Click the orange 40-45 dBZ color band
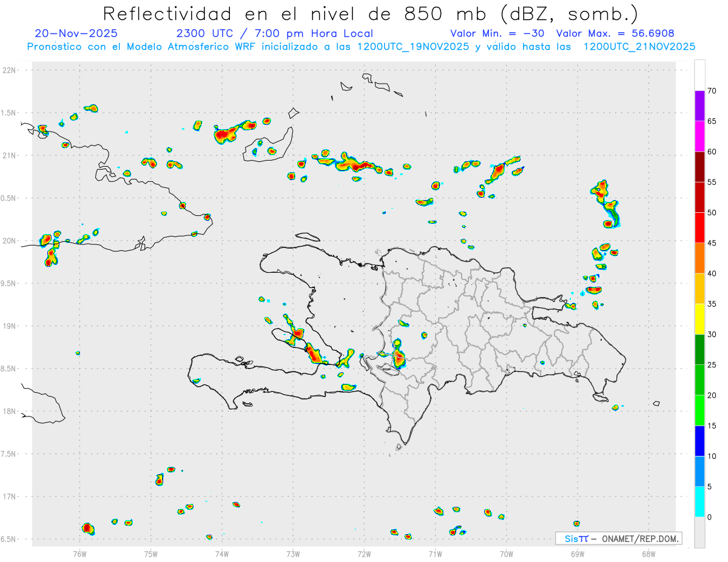The width and height of the screenshot is (728, 562). click(x=699, y=258)
